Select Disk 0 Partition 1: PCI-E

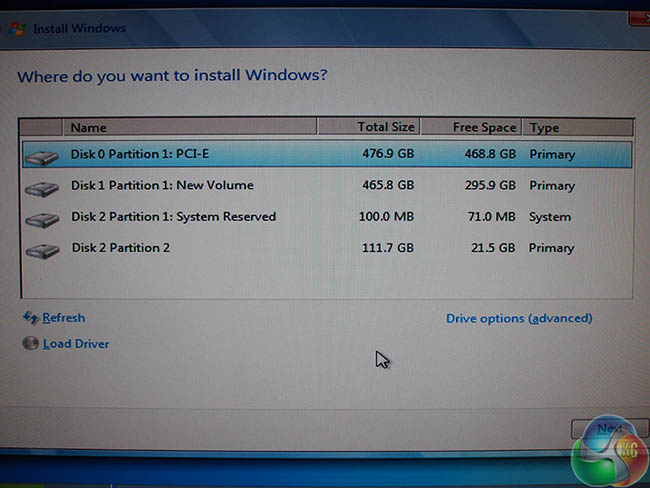click(327, 154)
